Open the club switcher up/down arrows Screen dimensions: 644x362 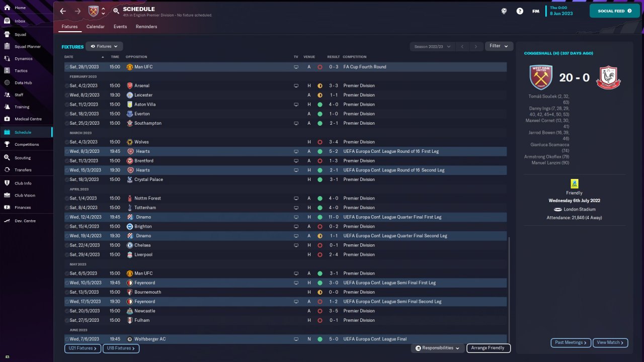point(103,11)
